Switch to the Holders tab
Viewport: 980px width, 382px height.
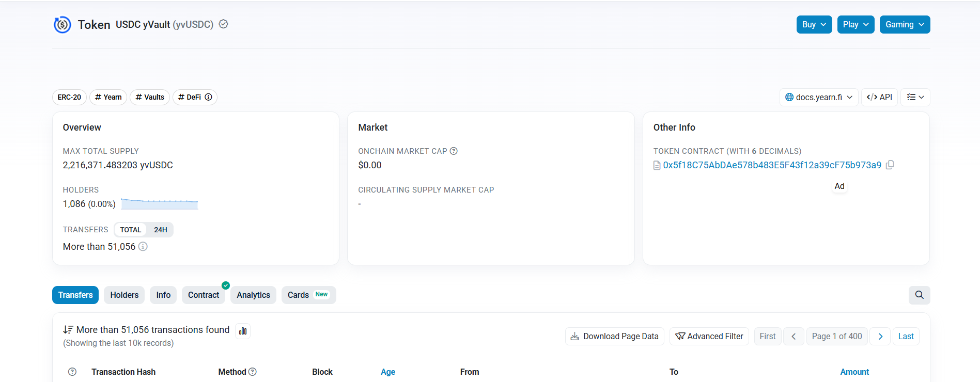(x=125, y=295)
